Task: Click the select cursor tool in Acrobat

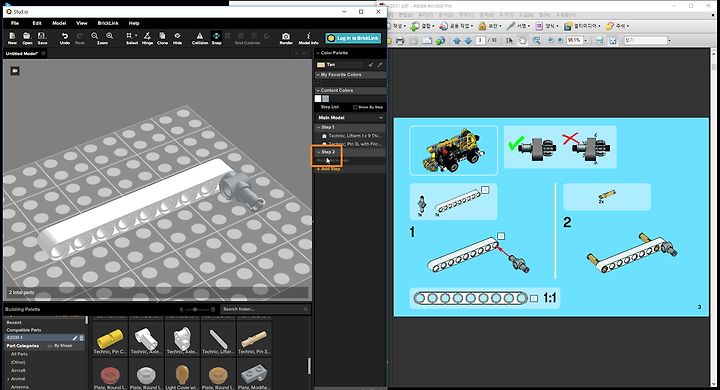Action: [x=509, y=40]
